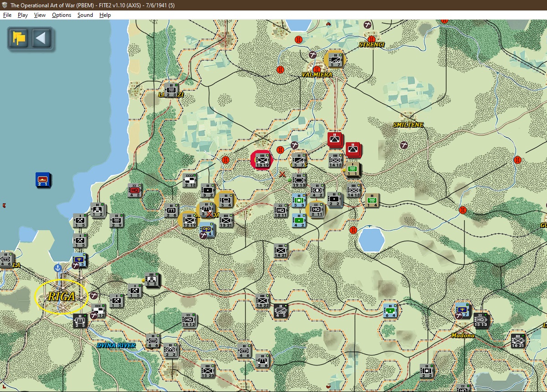
Task: Select the gray HQ unit 12-11
Action: pyautogui.click(x=281, y=211)
